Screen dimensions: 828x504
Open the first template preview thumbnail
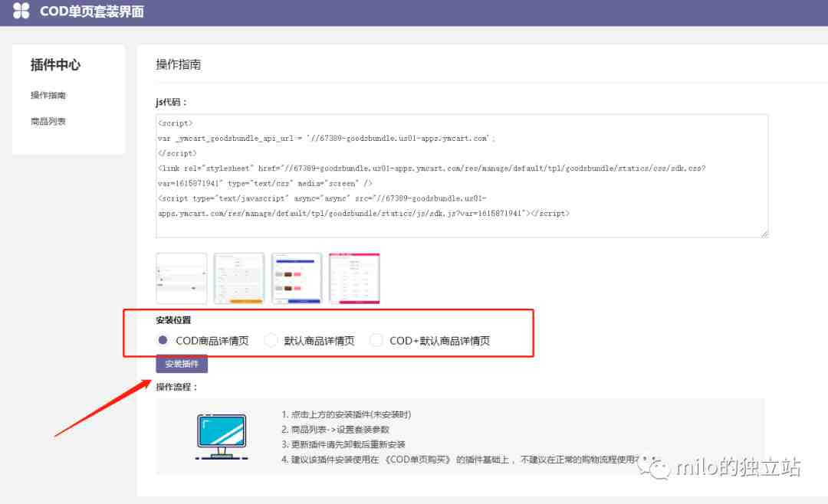click(x=182, y=278)
